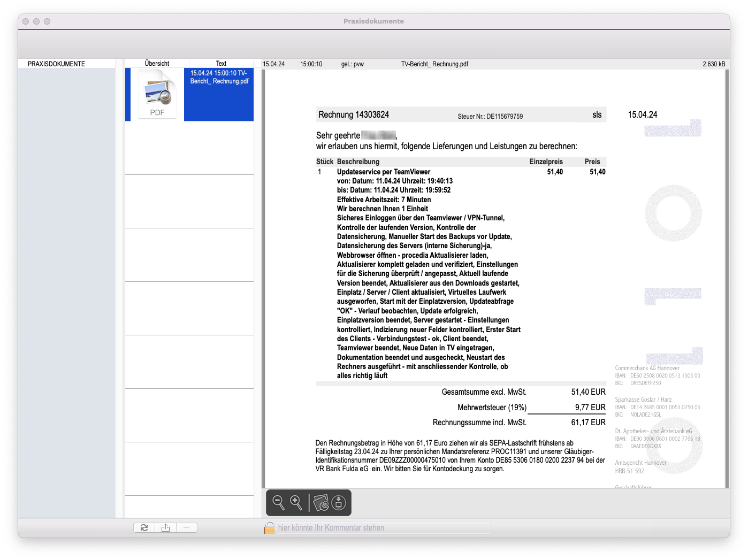This screenshot has width=748, height=560.
Task: Click into the comment input field
Action: (383, 528)
